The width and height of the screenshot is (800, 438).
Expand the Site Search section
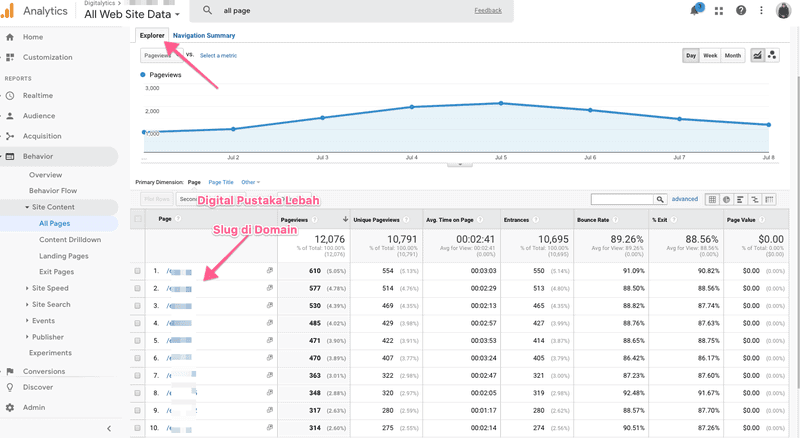click(x=27, y=304)
